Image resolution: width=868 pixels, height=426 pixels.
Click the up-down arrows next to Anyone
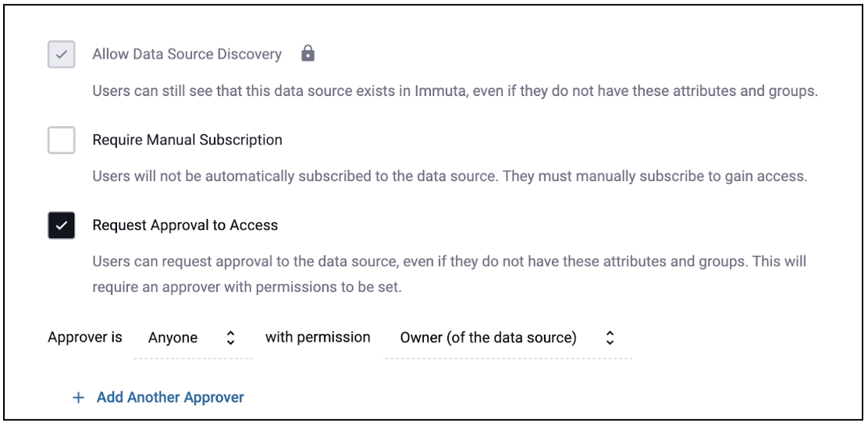click(230, 338)
